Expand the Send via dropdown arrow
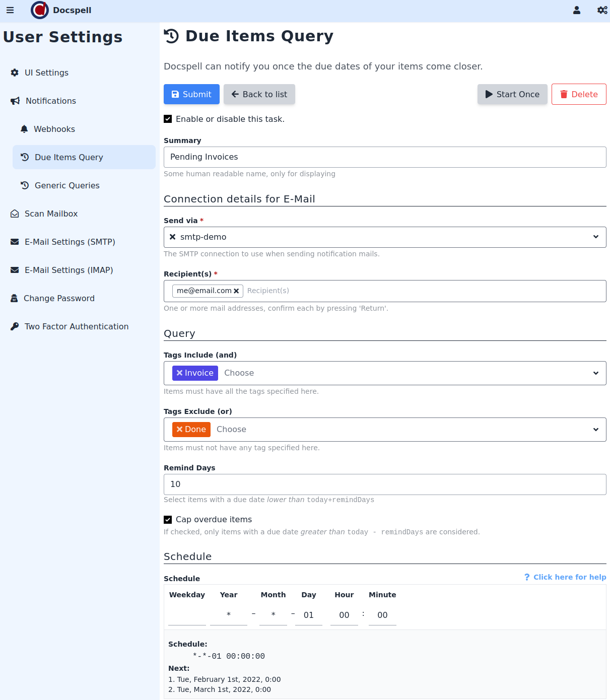Viewport: 610px width, 700px height. (x=596, y=237)
